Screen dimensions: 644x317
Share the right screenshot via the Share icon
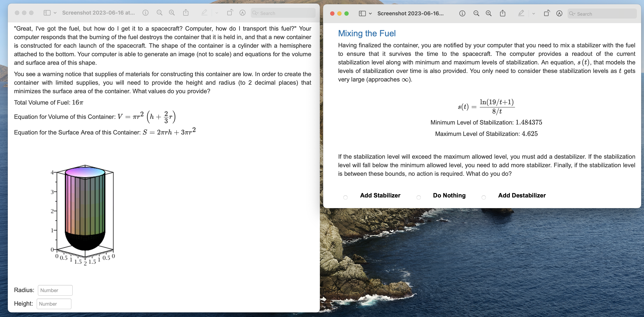click(x=503, y=14)
